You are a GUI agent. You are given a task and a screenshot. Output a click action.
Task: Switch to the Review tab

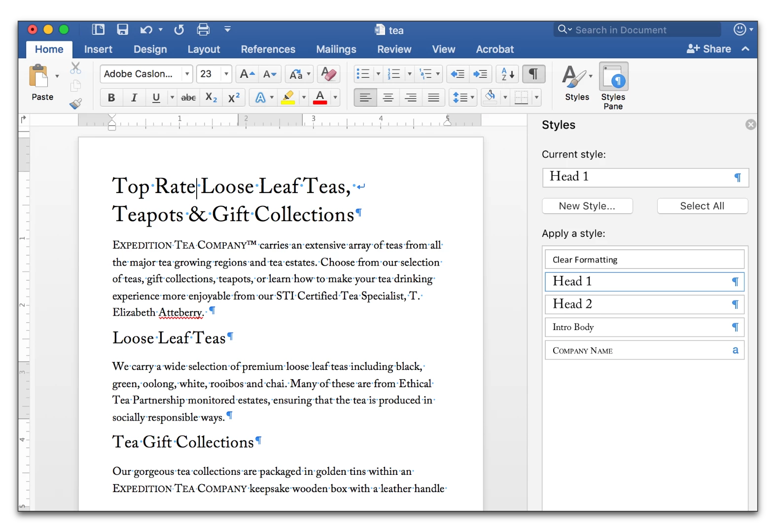point(394,49)
